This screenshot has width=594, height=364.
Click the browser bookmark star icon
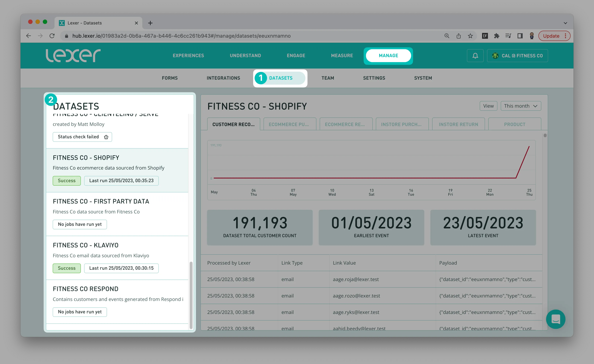click(470, 36)
